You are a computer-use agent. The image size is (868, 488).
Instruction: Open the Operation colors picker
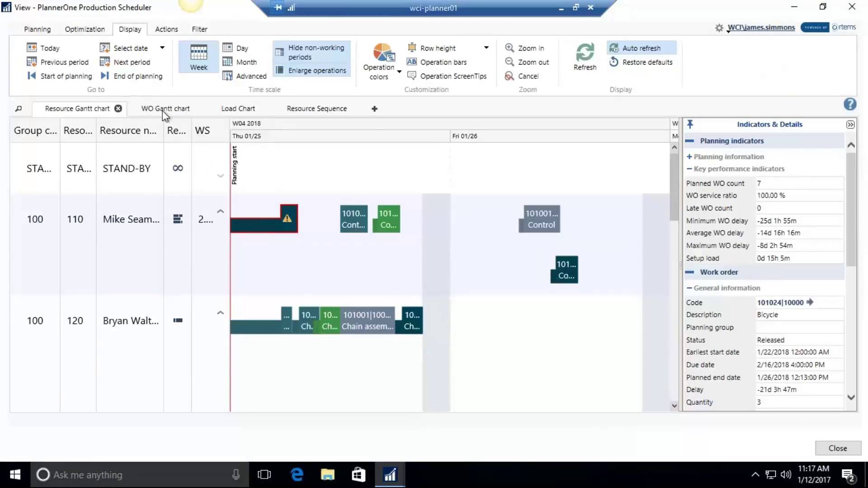point(381,60)
